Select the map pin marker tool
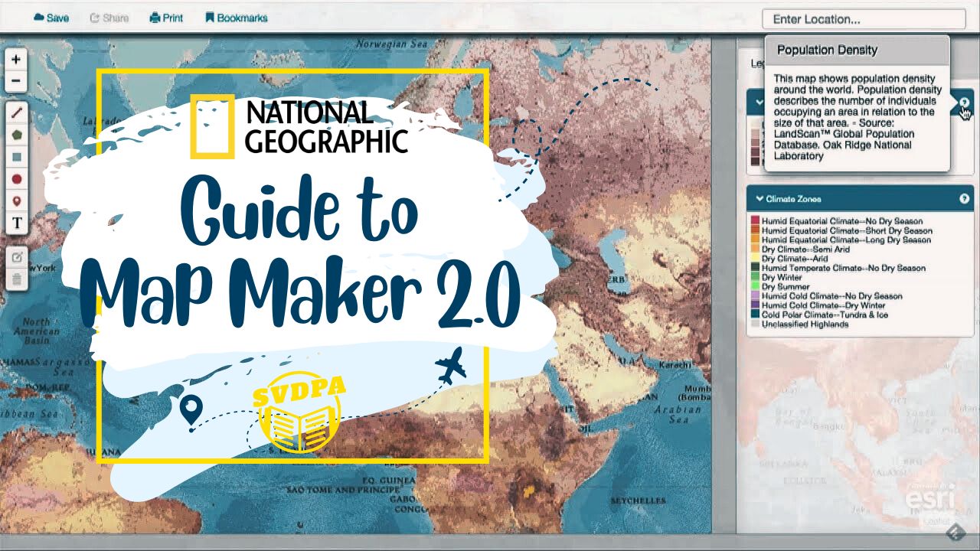The width and height of the screenshot is (980, 551). pyautogui.click(x=17, y=201)
